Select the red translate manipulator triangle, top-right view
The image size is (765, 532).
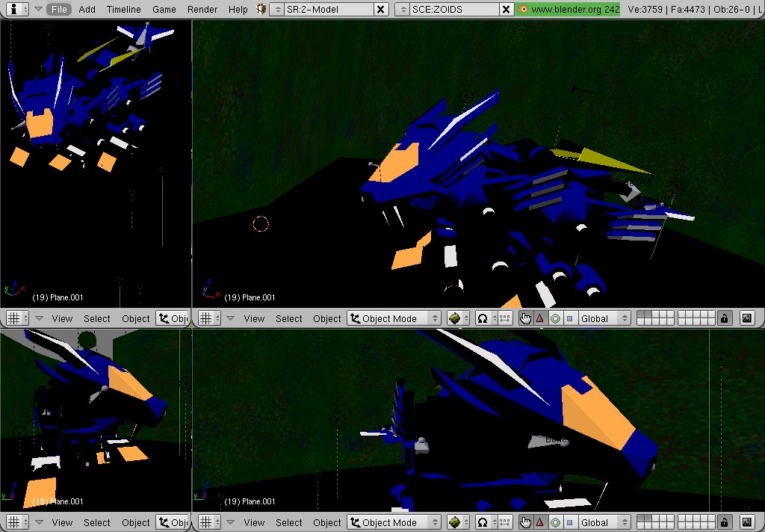(540, 318)
